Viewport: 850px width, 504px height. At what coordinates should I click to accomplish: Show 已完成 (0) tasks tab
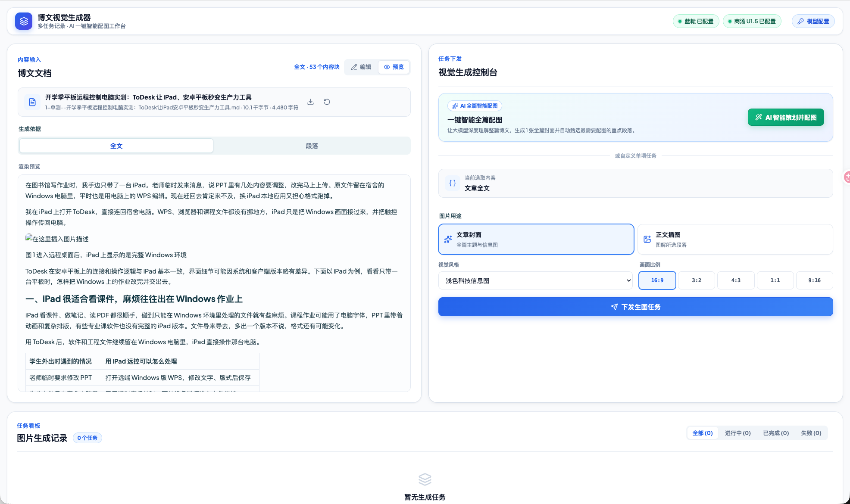pyautogui.click(x=776, y=433)
